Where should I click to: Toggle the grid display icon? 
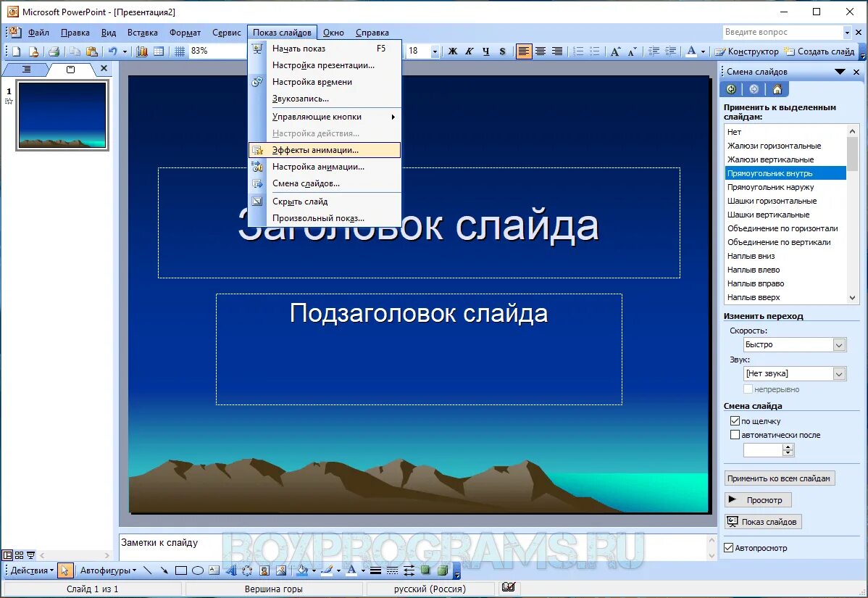pos(180,51)
